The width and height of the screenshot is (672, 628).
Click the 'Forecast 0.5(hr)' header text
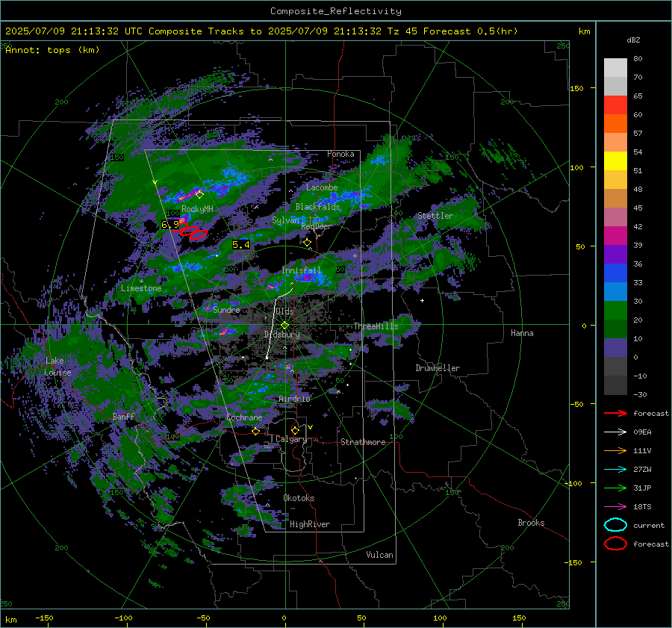(470, 31)
